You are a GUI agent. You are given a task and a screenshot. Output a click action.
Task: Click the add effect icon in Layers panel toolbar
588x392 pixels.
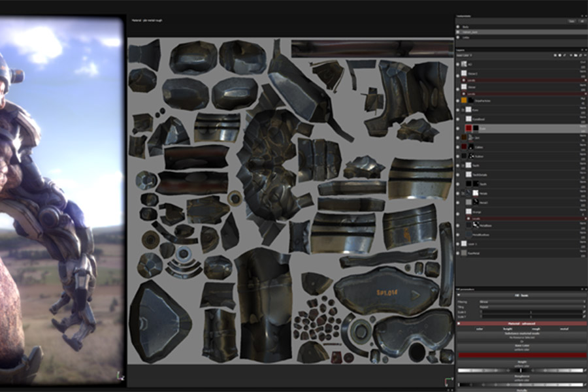564,54
